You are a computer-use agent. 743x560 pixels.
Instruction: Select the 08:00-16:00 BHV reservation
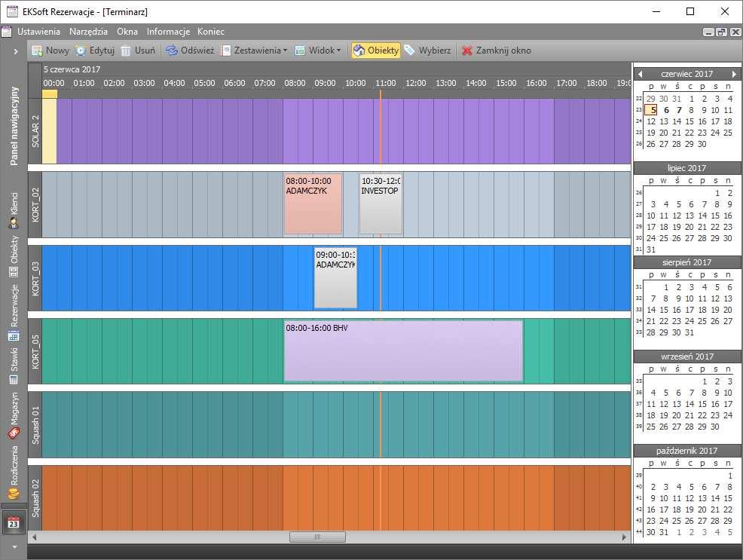403,351
